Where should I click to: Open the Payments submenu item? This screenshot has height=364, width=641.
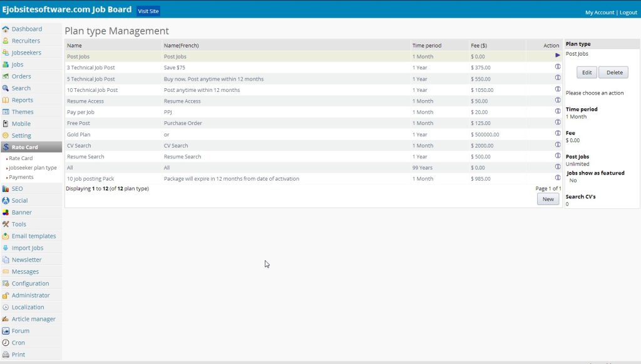click(x=21, y=177)
